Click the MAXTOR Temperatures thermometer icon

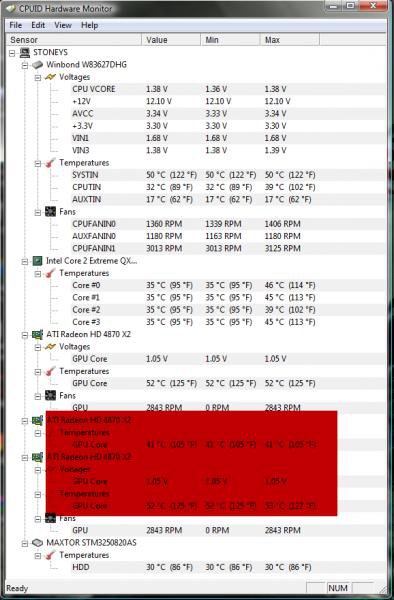(x=50, y=555)
